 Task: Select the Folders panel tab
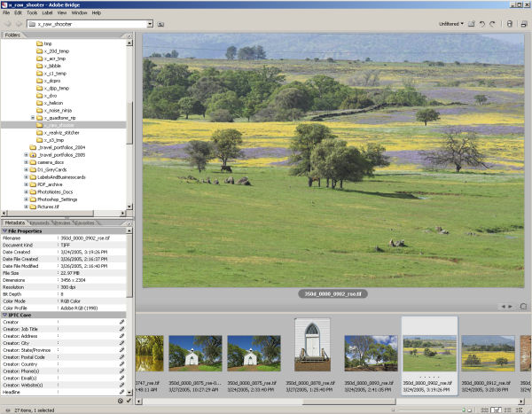tap(12, 35)
